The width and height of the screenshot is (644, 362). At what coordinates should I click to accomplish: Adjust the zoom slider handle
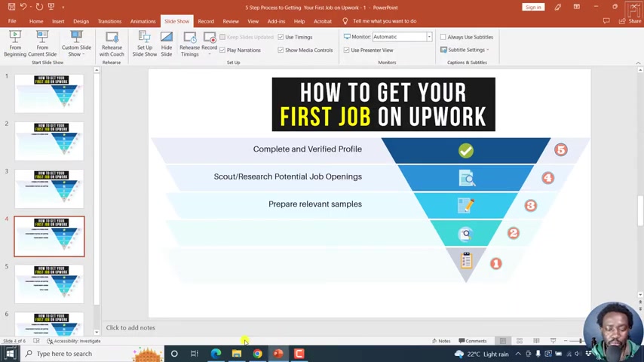581,341
